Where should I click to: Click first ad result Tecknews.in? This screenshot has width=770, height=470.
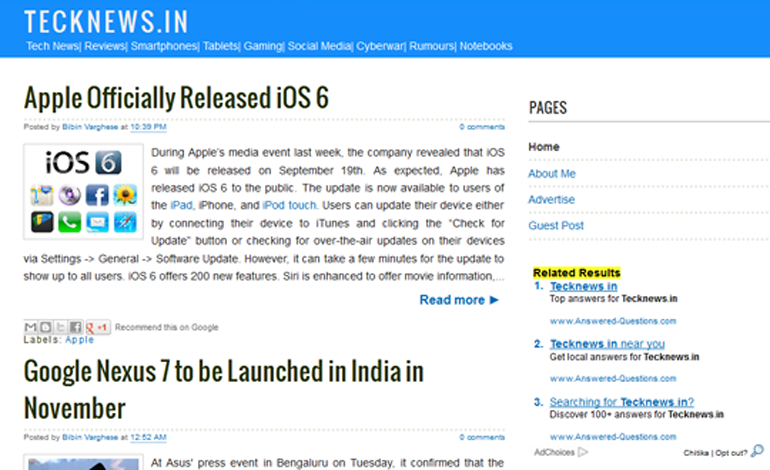(583, 286)
